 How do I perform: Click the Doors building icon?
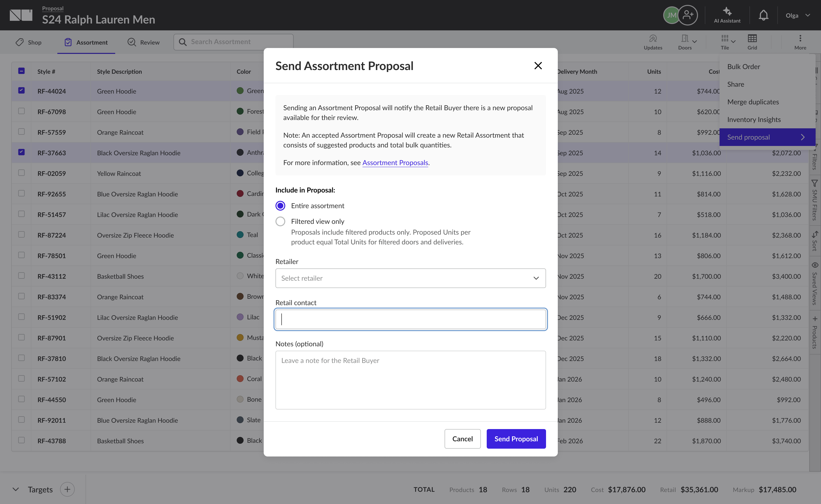point(684,38)
